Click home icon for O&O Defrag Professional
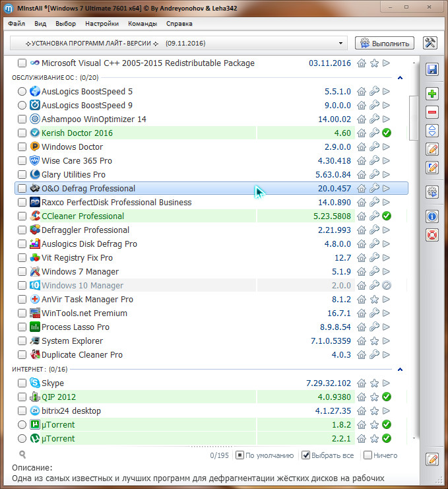 point(362,188)
